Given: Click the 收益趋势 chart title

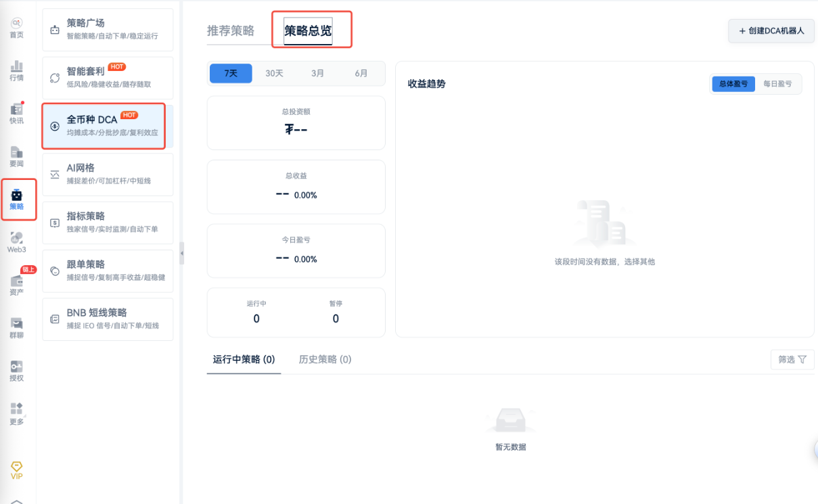Looking at the screenshot, I should tap(427, 84).
